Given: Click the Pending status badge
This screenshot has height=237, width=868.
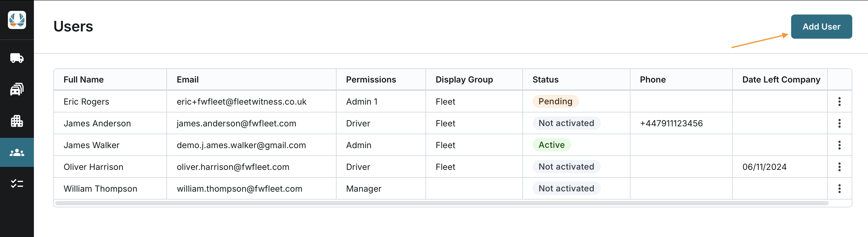Looking at the screenshot, I should pyautogui.click(x=555, y=101).
